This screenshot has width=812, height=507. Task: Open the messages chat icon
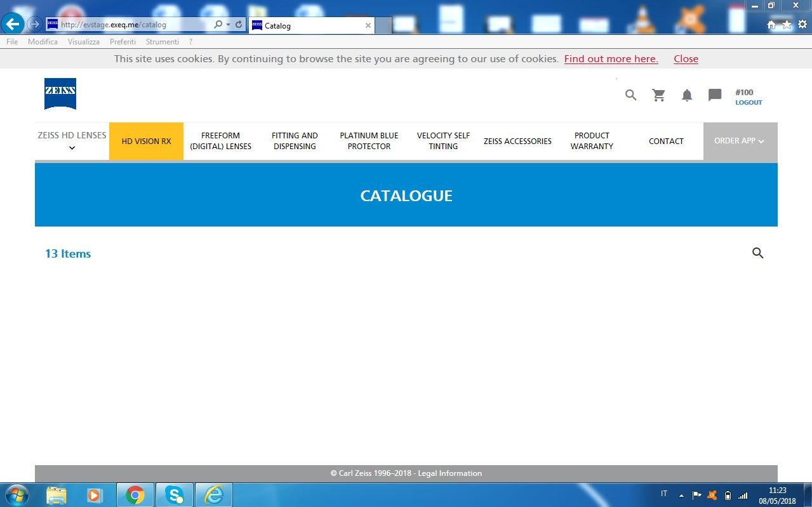[715, 95]
